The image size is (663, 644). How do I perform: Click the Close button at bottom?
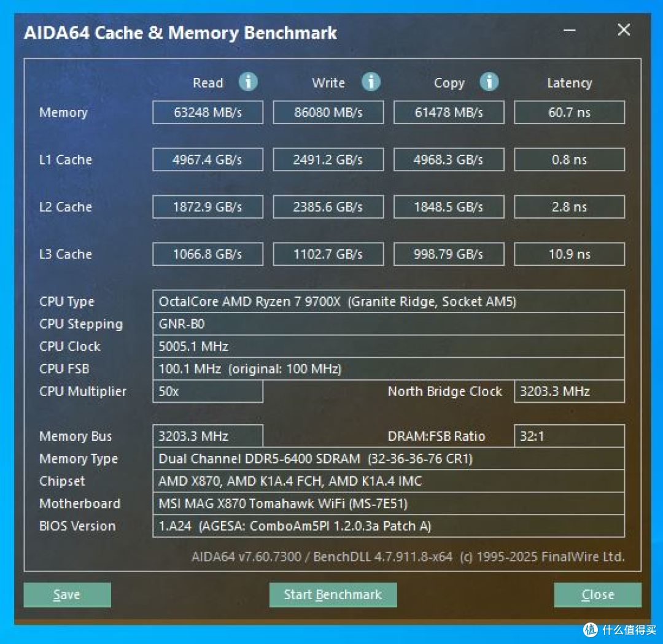[x=597, y=594]
